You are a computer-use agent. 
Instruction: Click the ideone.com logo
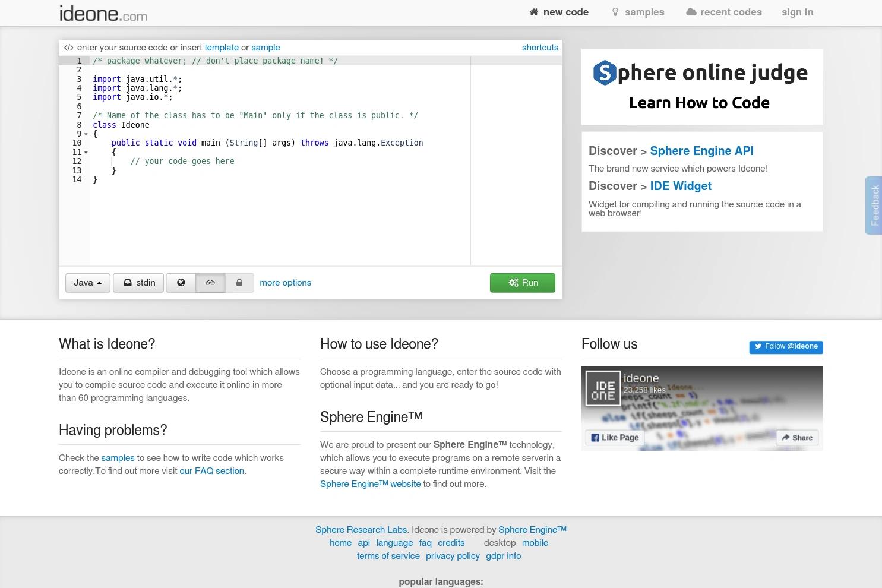tap(103, 13)
